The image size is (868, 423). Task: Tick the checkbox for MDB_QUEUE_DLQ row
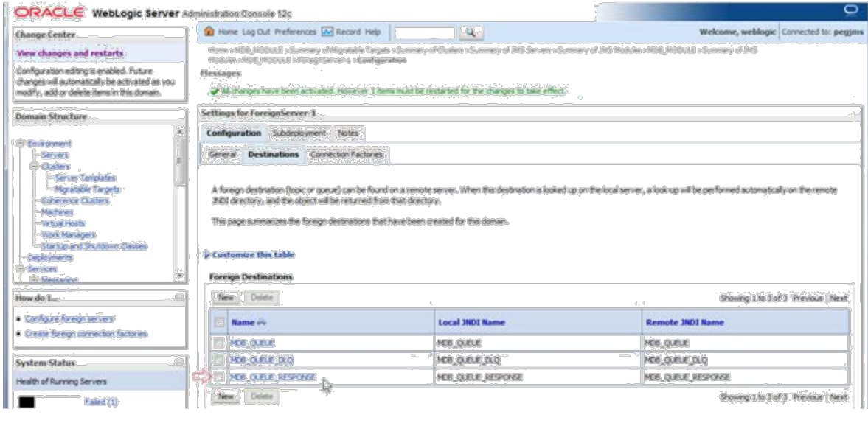tap(219, 360)
